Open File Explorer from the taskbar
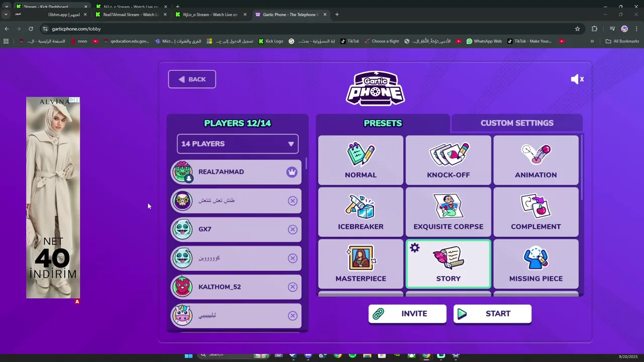The width and height of the screenshot is (644, 362). [x=367, y=355]
